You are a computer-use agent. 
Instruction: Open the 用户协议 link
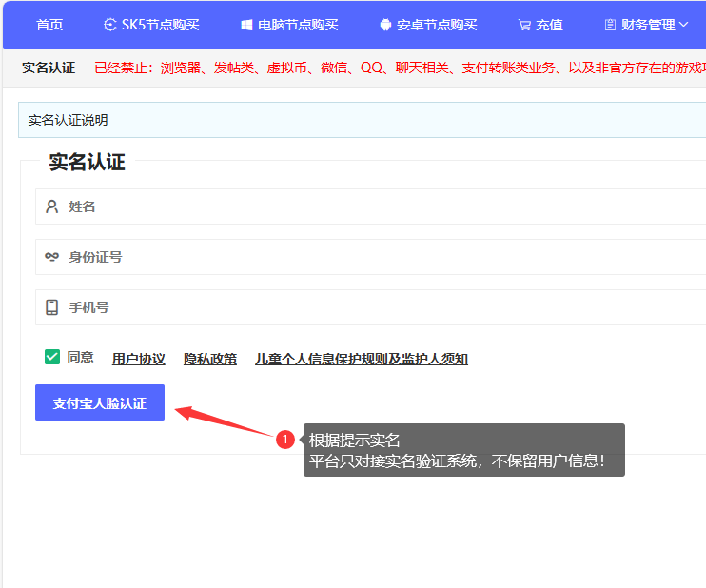pos(139,359)
